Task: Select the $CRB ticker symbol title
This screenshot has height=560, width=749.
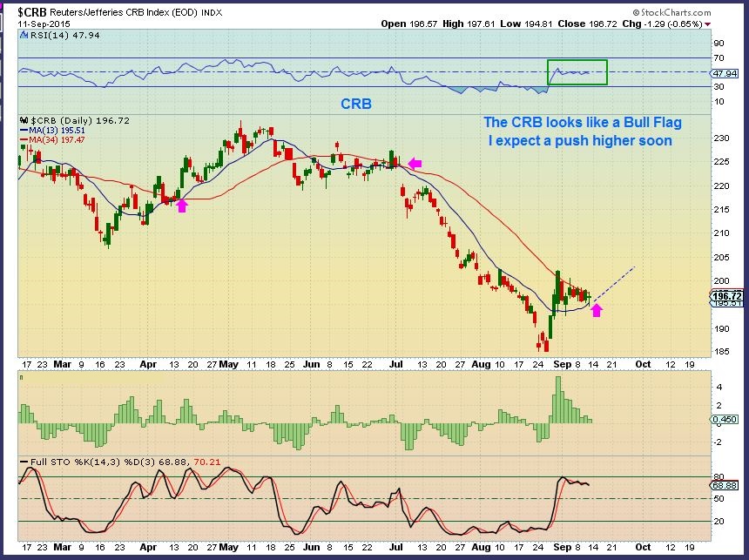Action: click(32, 12)
